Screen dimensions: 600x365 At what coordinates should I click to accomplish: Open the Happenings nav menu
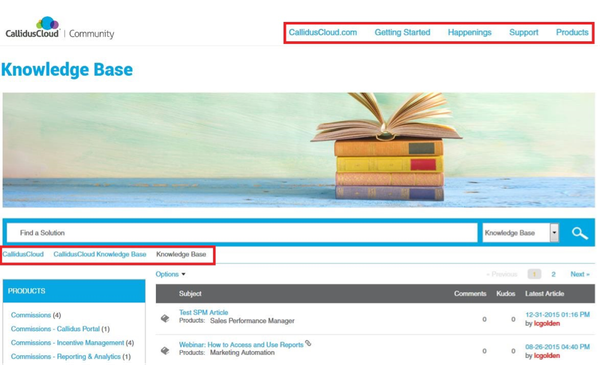tap(470, 33)
